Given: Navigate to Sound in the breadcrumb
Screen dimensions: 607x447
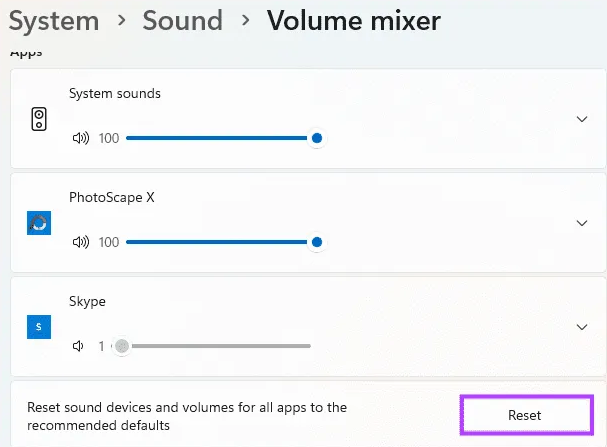Looking at the screenshot, I should pos(183,21).
